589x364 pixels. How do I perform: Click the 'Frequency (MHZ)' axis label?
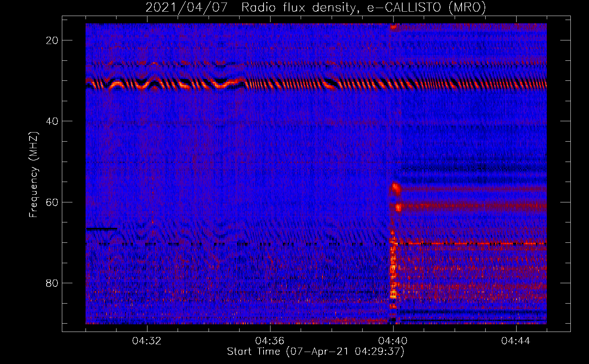point(33,175)
